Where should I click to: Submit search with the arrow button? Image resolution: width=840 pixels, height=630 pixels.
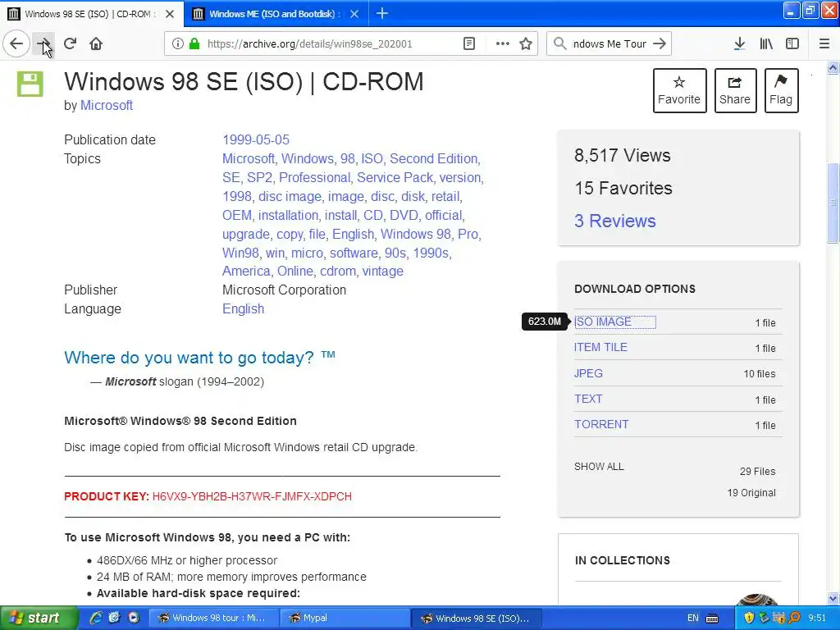click(x=660, y=43)
